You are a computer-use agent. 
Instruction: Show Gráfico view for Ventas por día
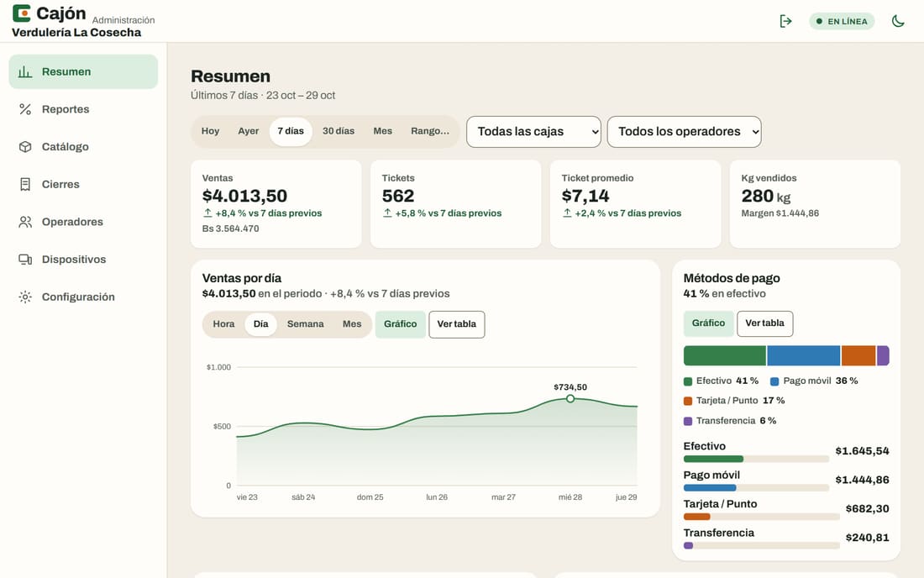click(400, 324)
